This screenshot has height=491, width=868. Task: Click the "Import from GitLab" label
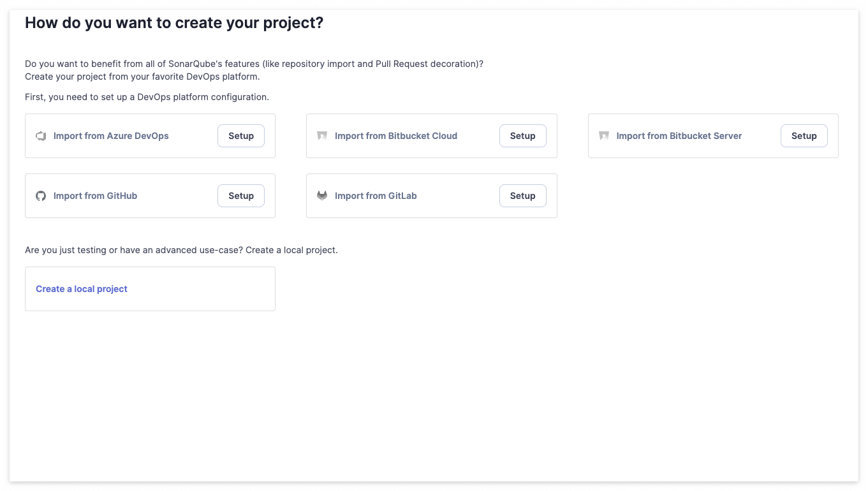pyautogui.click(x=376, y=196)
